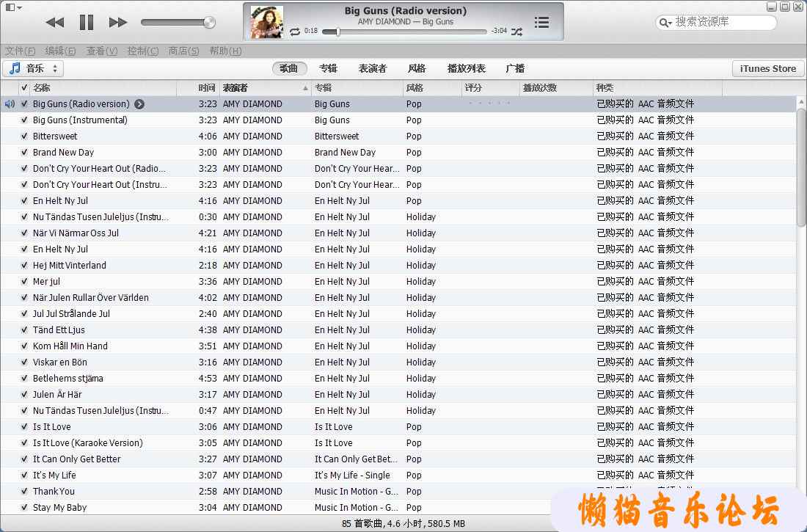Toggle sort arrow on 表演者 column
The image size is (807, 532).
point(305,89)
